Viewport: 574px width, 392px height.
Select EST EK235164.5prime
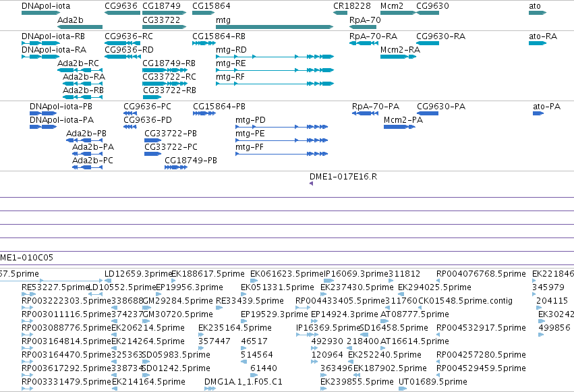click(202, 335)
